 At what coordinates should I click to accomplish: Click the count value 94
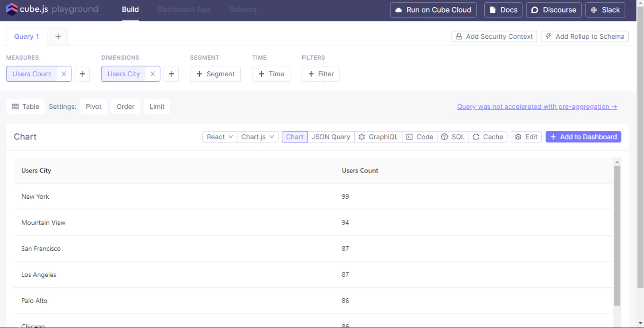[x=345, y=222]
